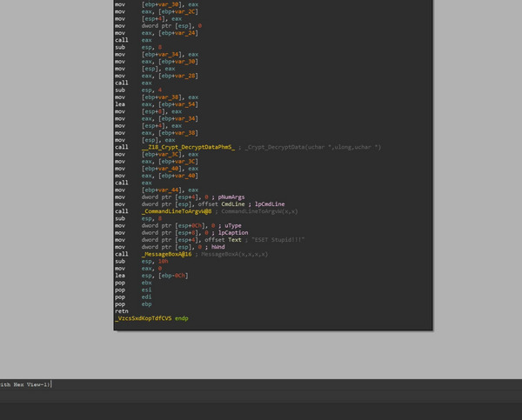
Task: Select the pop ebp instruction
Action: point(120,304)
